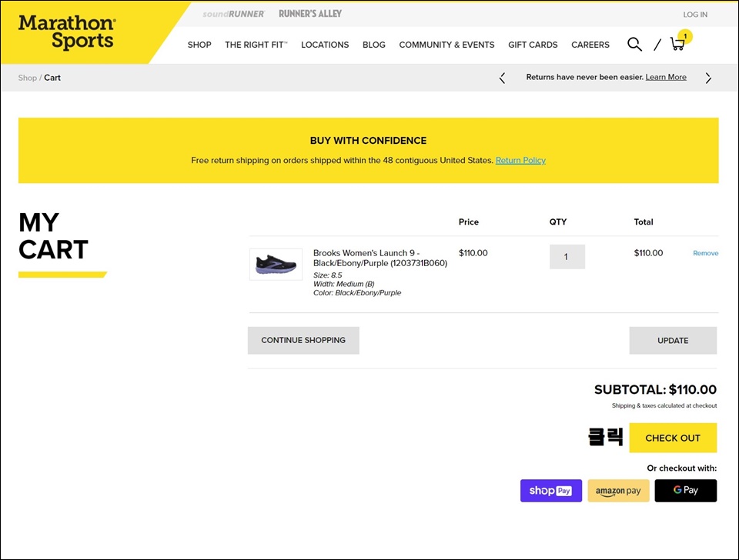This screenshot has width=739, height=560.
Task: Click the Check Out button
Action: [x=673, y=438]
